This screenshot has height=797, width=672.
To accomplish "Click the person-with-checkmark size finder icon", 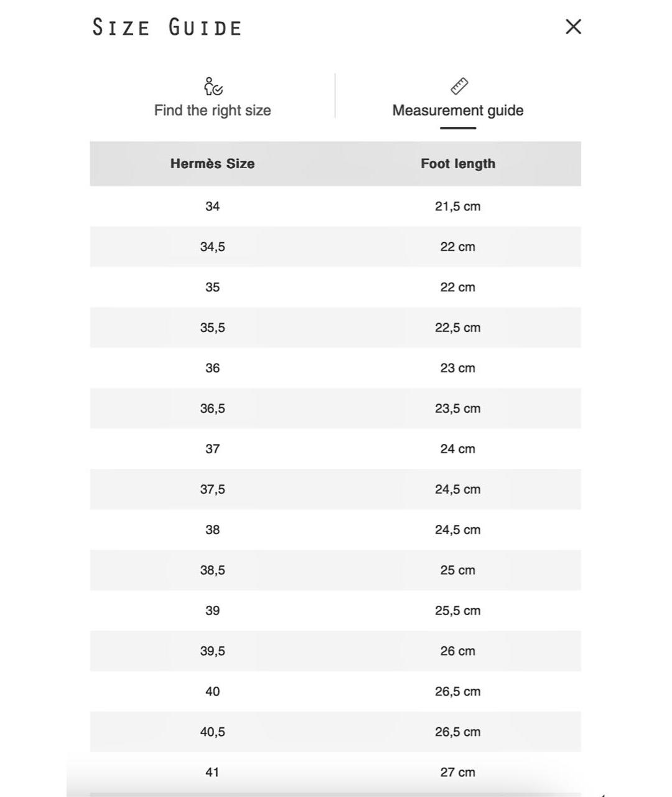I will coord(213,87).
